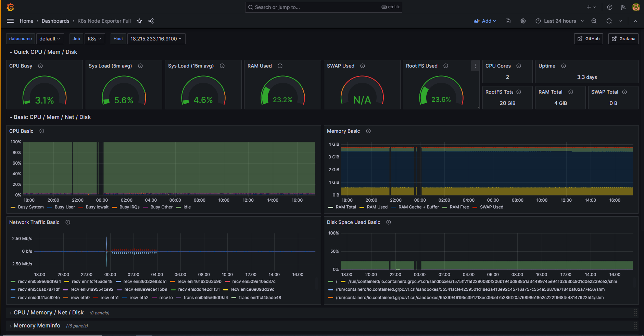Open the help question mark icon
Screen dimensions: 644x336
click(610, 7)
